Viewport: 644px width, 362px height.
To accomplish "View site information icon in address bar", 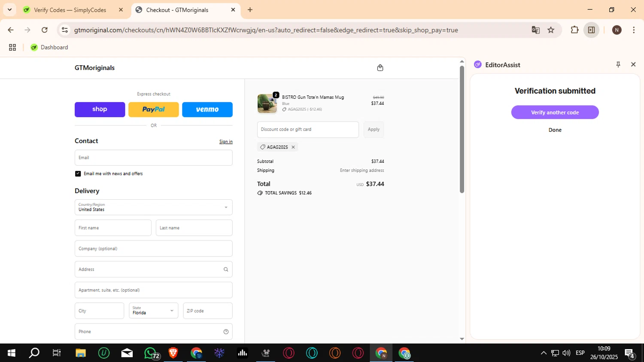I will [65, 30].
